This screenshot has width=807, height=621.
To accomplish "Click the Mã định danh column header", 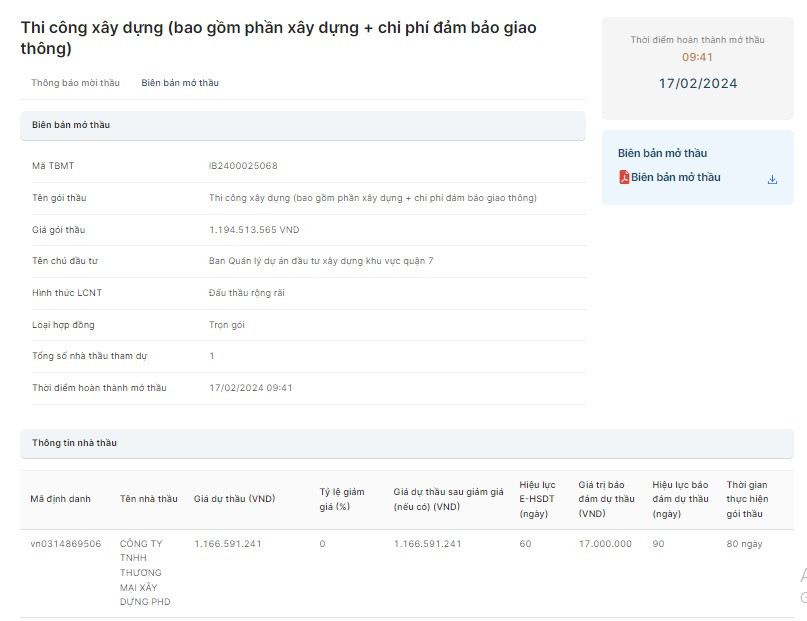I will tap(60, 498).
